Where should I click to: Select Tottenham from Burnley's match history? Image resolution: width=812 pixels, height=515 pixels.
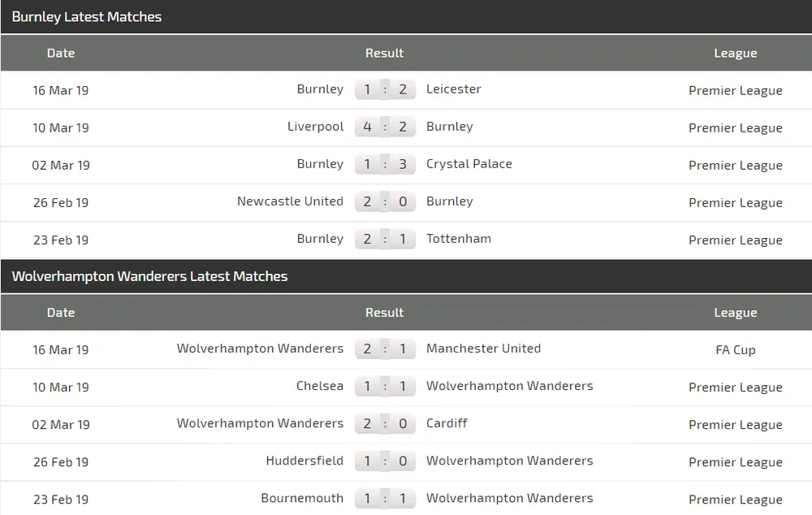pyautogui.click(x=460, y=239)
